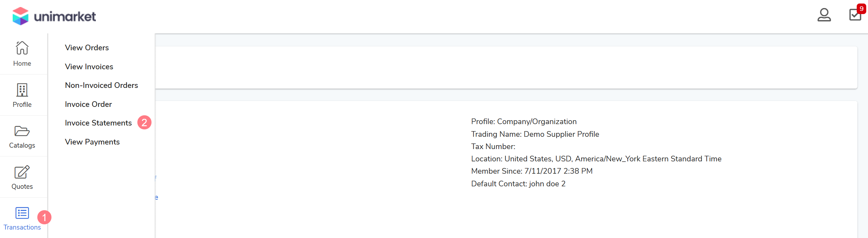Open the tasks checklist icon
868x238 pixels.
point(855,15)
